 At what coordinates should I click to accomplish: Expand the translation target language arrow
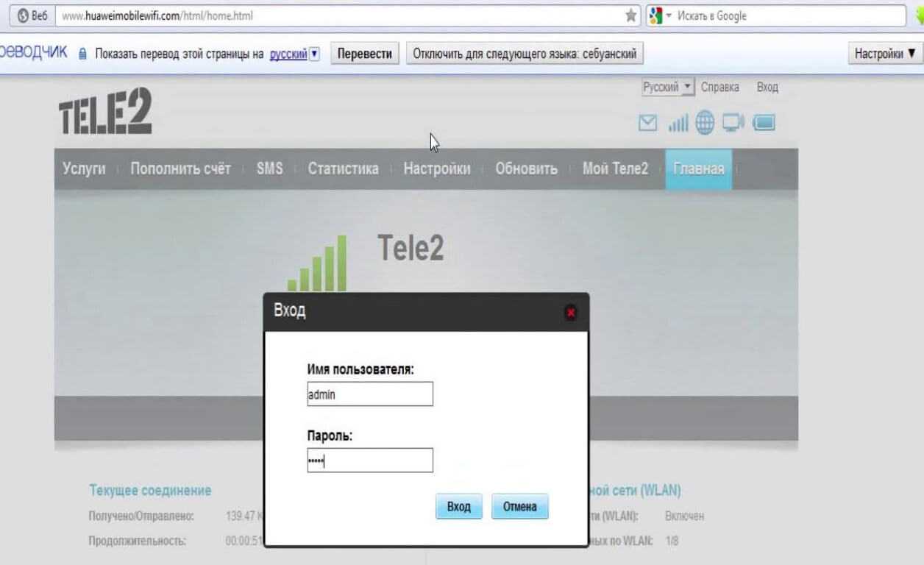(x=315, y=54)
